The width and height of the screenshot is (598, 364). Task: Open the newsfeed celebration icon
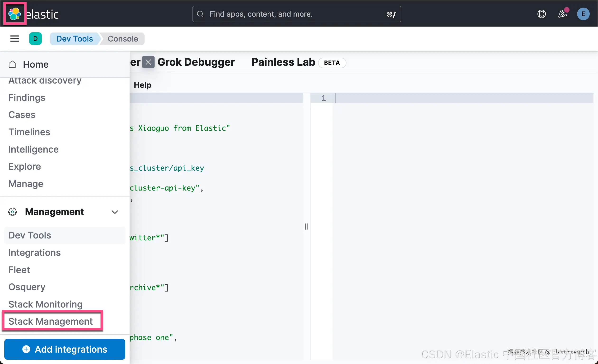[x=562, y=14]
